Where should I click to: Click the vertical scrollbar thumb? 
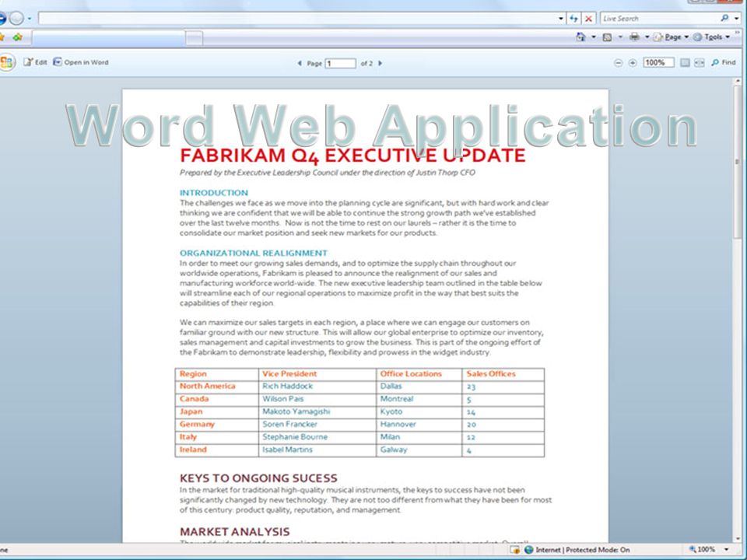[738, 162]
